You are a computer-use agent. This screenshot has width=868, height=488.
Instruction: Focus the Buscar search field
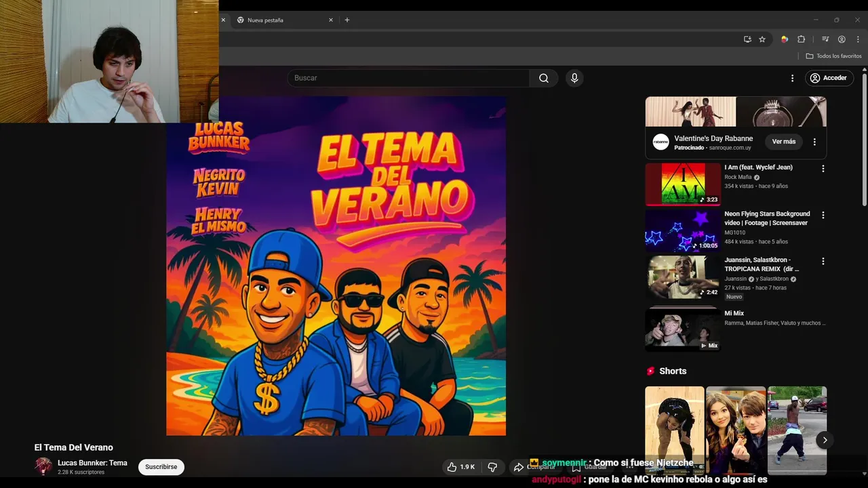pyautogui.click(x=409, y=78)
